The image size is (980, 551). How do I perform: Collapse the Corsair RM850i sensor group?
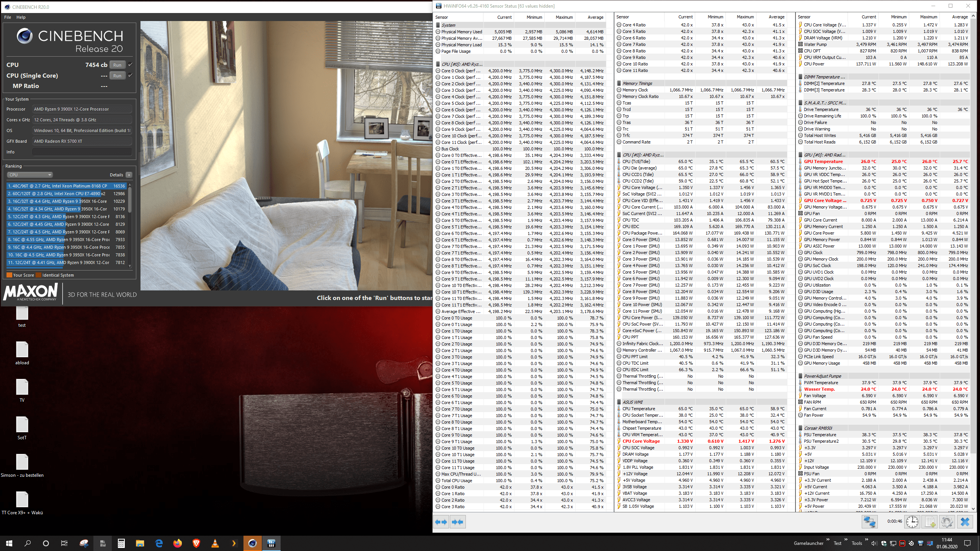(884, 428)
